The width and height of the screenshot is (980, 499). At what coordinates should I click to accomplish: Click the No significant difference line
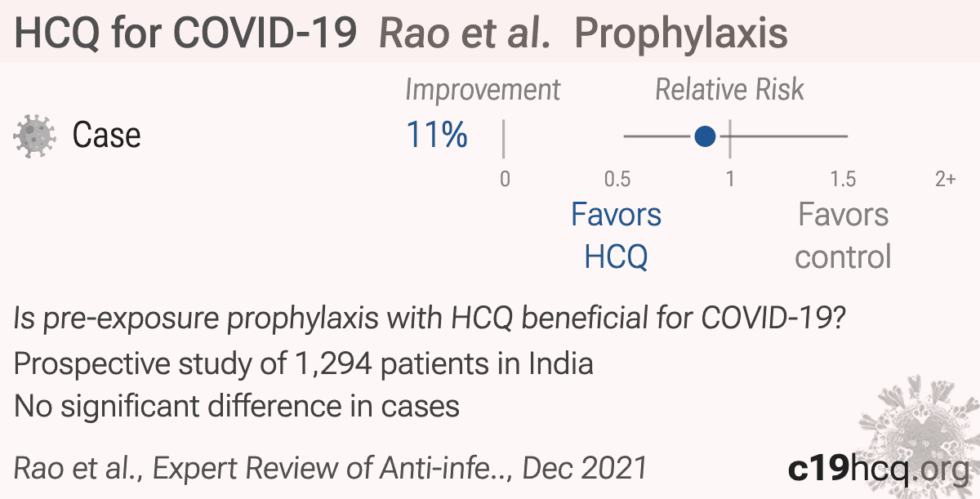(237, 406)
